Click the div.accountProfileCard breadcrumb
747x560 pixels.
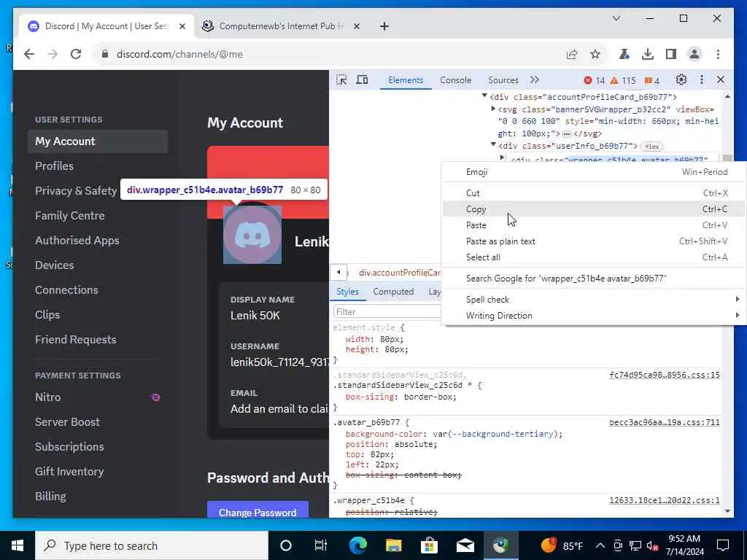[x=400, y=273]
